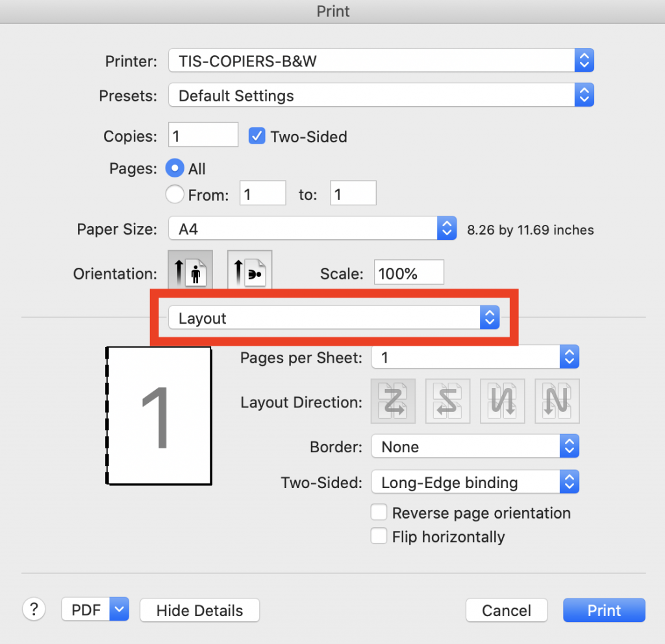Open the Paper Size dropdown

point(312,229)
